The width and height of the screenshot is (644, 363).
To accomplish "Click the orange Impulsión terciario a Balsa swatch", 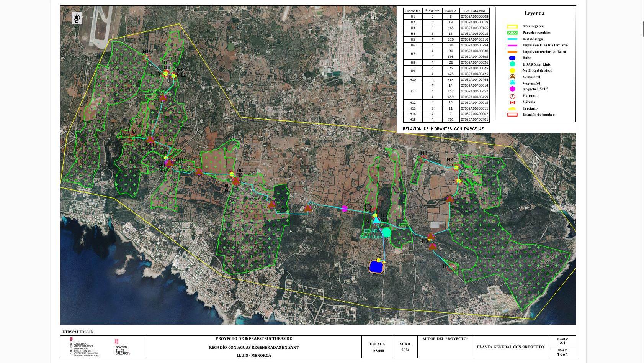I will pyautogui.click(x=512, y=52).
